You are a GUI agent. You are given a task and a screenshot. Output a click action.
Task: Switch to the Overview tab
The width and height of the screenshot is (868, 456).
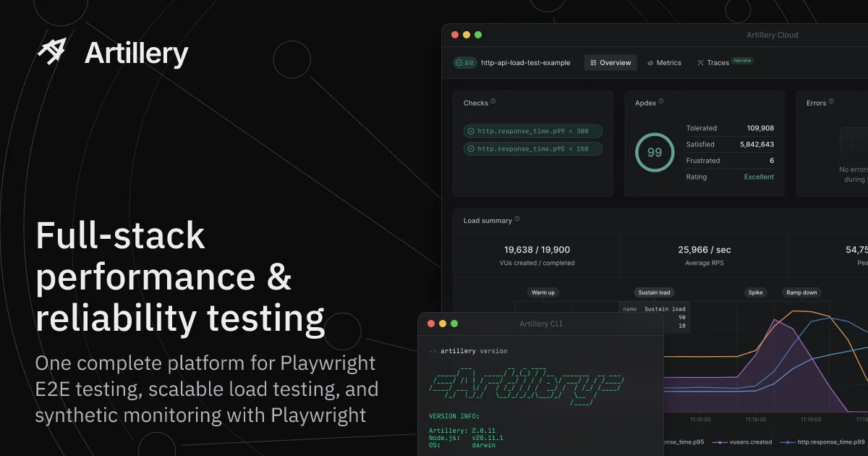(610, 63)
